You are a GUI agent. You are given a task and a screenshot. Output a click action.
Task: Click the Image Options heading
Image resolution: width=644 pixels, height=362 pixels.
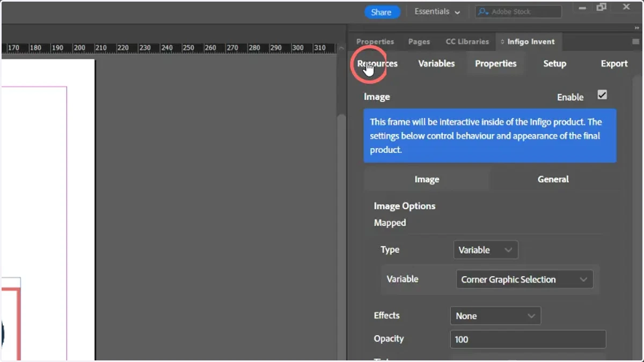[x=405, y=206]
